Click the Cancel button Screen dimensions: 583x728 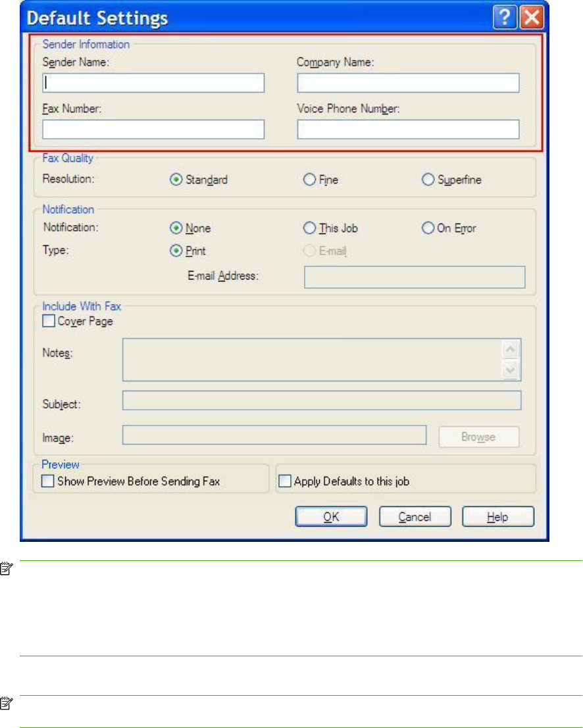(415, 517)
